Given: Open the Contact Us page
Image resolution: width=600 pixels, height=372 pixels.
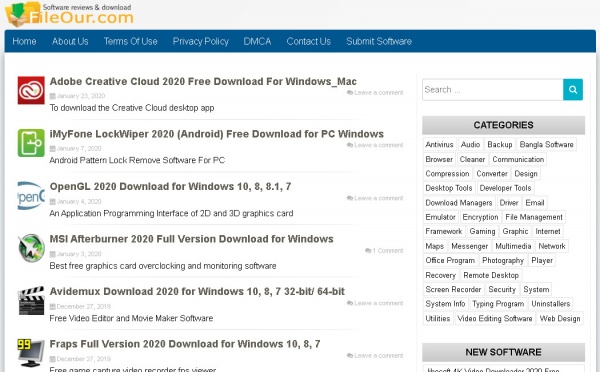Looking at the screenshot, I should pyautogui.click(x=308, y=41).
